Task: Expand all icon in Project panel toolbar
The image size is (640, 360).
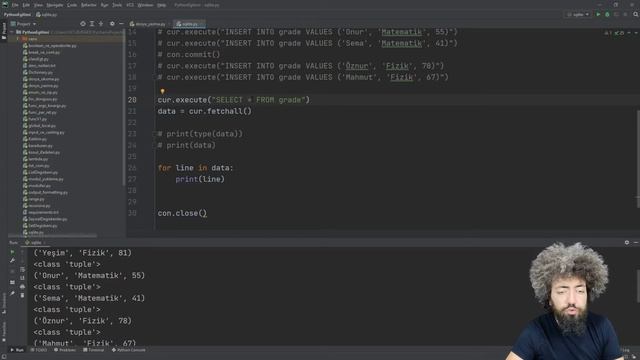Action: click(x=92, y=24)
